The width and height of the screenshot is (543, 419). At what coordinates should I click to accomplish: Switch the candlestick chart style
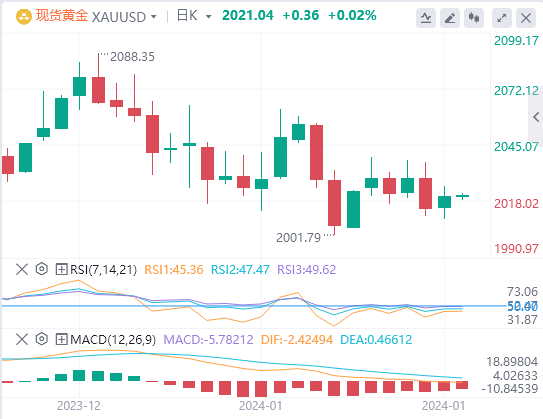pyautogui.click(x=474, y=18)
